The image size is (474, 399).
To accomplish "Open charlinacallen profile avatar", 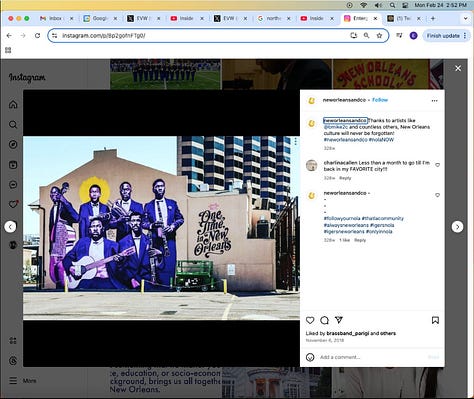I will [x=312, y=165].
